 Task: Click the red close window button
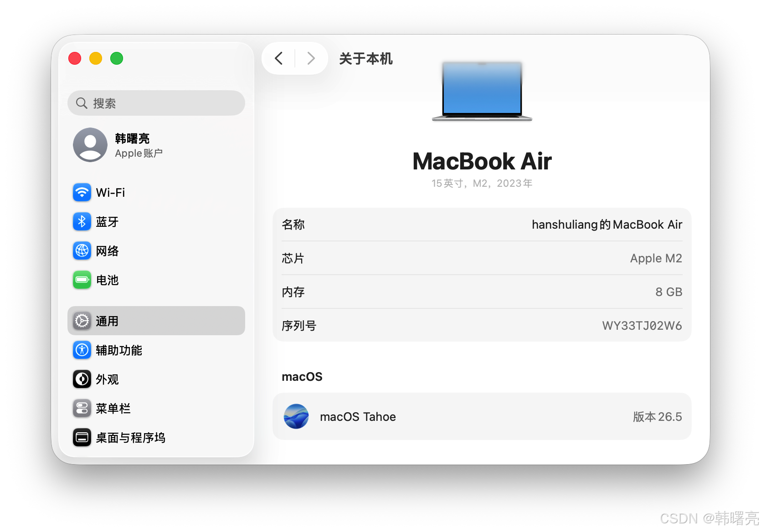point(75,58)
